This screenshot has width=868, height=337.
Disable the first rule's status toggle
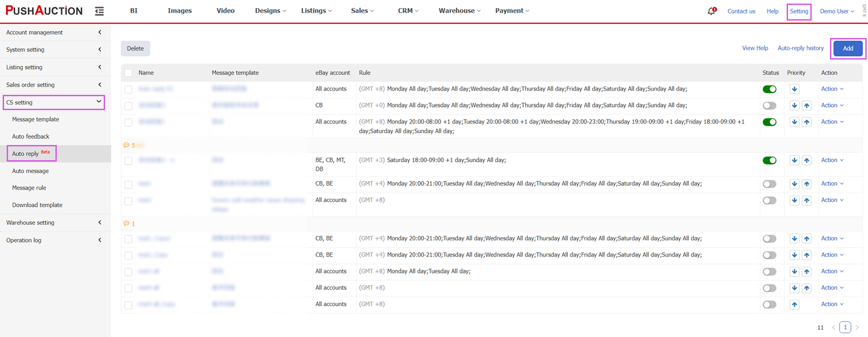(x=769, y=89)
